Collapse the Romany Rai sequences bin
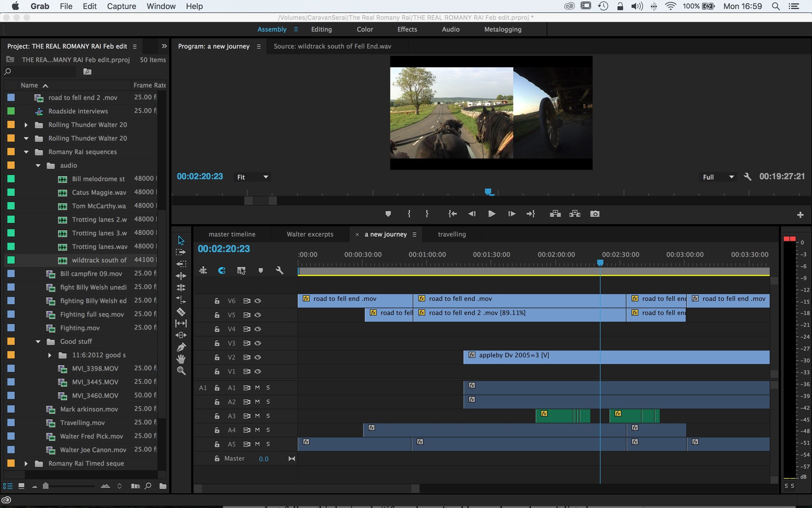This screenshot has height=508, width=812. tap(26, 152)
